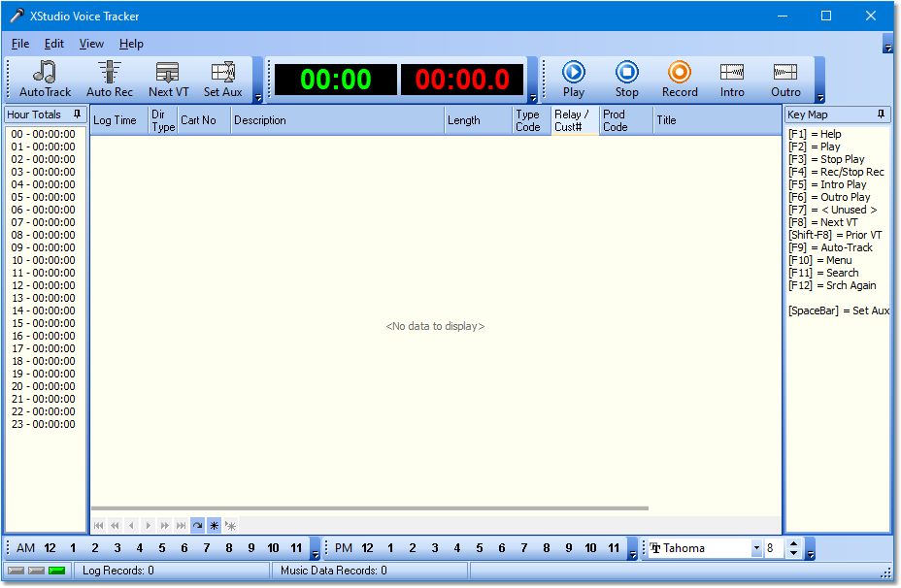Click the Music Data Records: 0 status panel
The width and height of the screenshot is (901, 588).
(370, 571)
